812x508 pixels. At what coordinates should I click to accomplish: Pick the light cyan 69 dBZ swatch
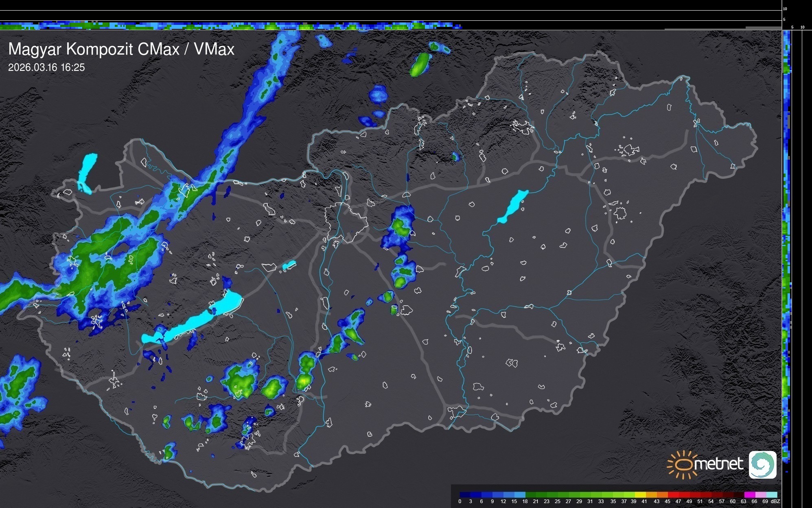pos(772,495)
